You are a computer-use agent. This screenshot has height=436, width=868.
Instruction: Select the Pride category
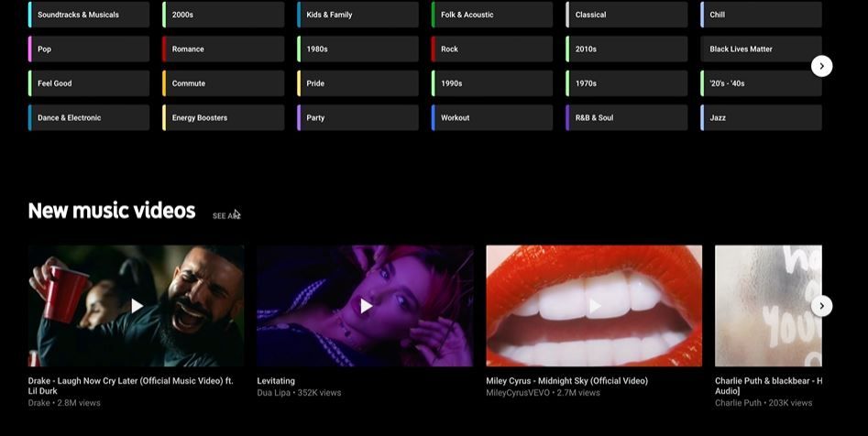coord(358,83)
